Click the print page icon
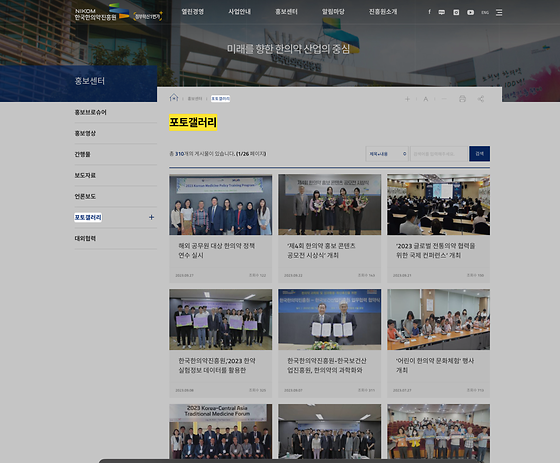 tap(462, 99)
